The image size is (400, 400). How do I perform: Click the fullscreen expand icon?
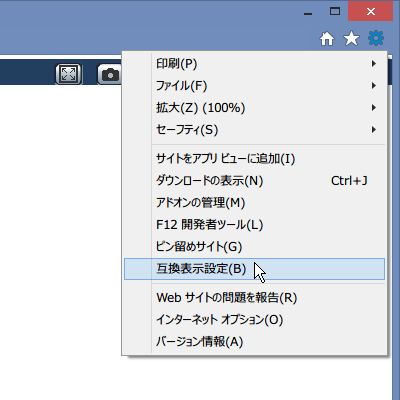(68, 74)
